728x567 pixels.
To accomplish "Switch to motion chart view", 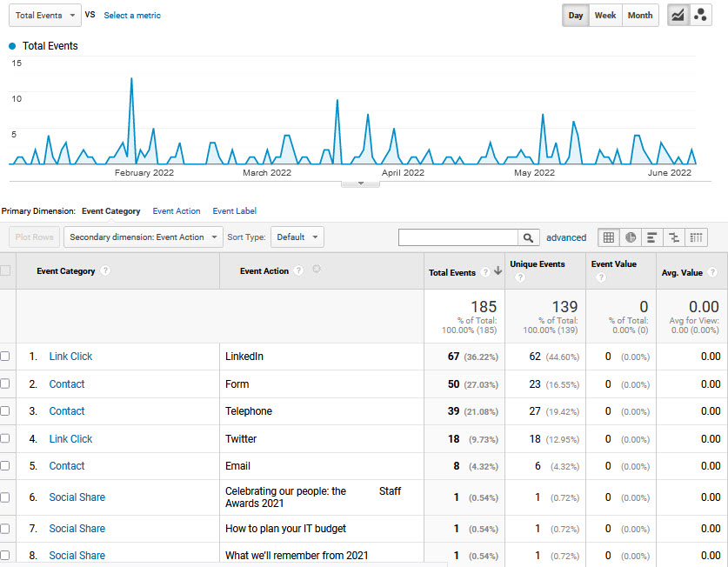I will click(700, 16).
